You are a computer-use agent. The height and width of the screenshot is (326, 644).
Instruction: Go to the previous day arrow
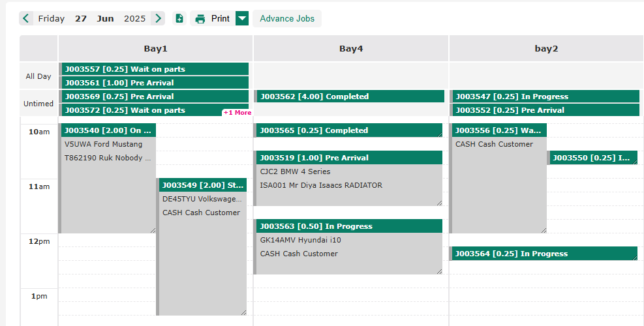click(x=26, y=18)
